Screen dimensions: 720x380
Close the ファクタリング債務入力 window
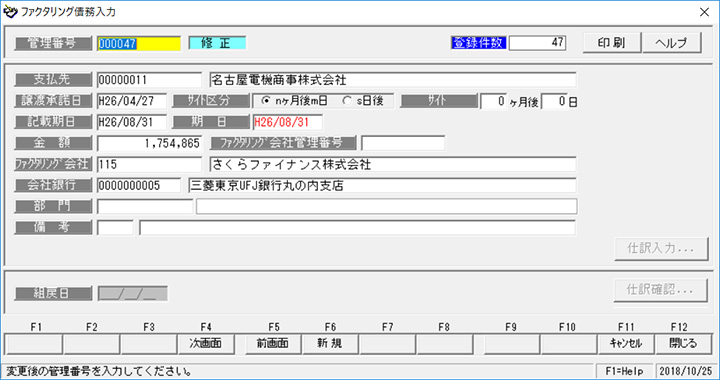(704, 12)
